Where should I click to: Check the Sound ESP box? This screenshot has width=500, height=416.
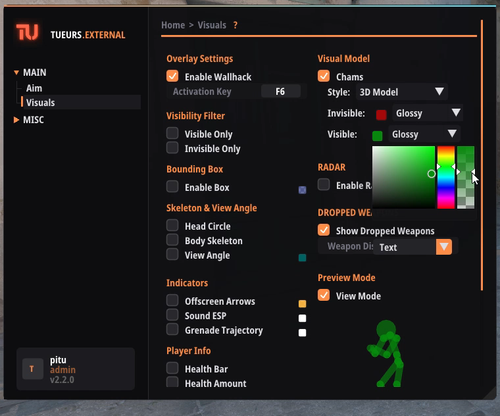point(172,315)
